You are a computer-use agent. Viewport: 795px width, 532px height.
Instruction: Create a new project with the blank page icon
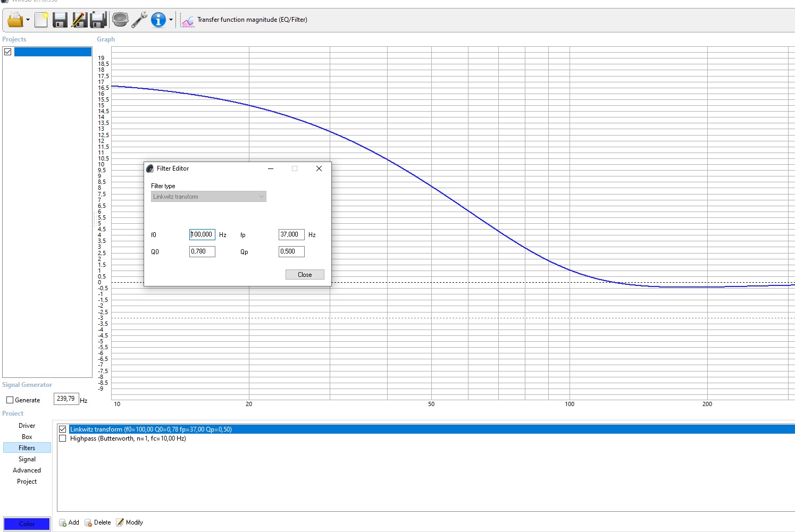pos(41,20)
